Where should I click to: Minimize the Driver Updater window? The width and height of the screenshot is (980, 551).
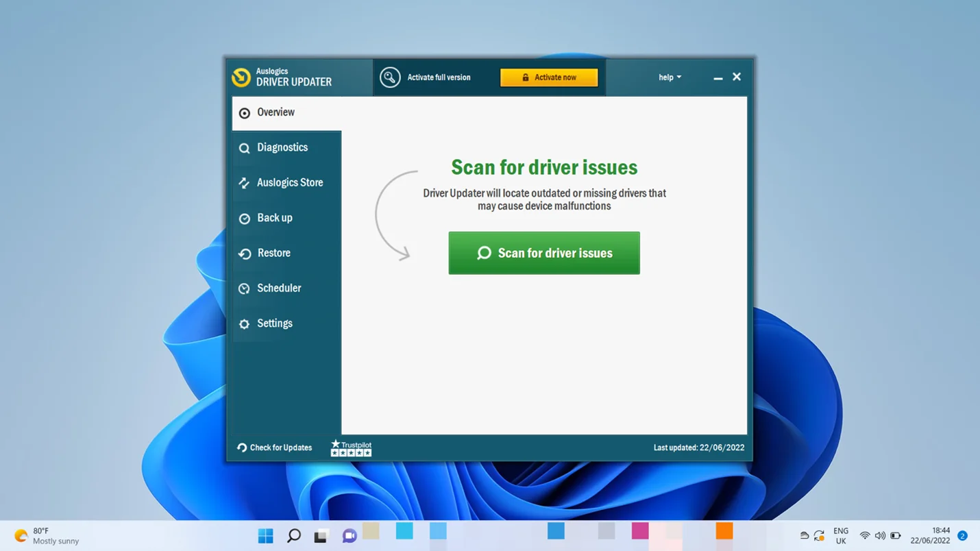point(718,77)
